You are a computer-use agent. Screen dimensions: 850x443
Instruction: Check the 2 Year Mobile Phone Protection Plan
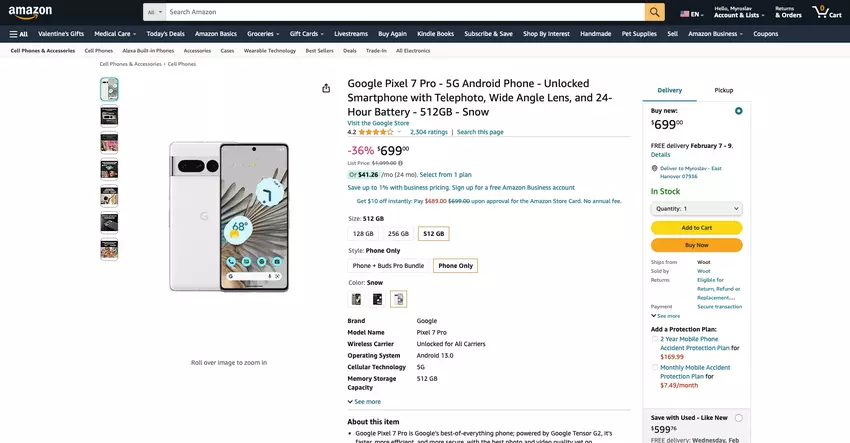coord(655,339)
